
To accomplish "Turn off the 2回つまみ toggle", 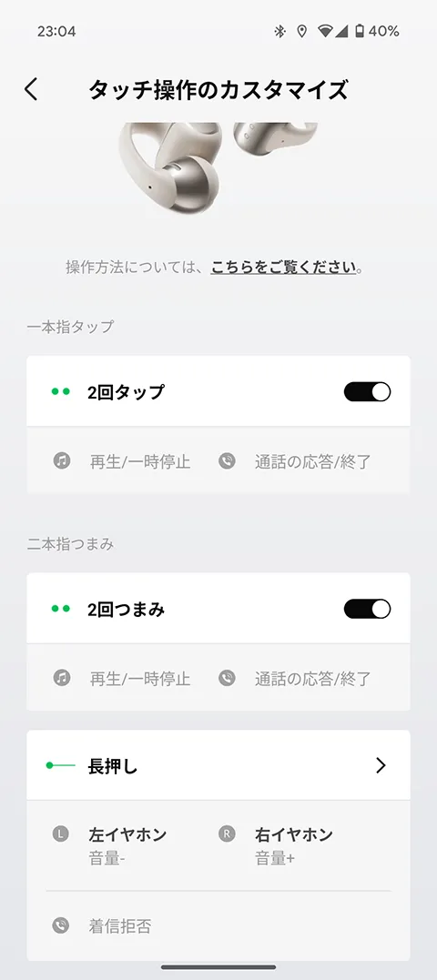I will tap(367, 609).
